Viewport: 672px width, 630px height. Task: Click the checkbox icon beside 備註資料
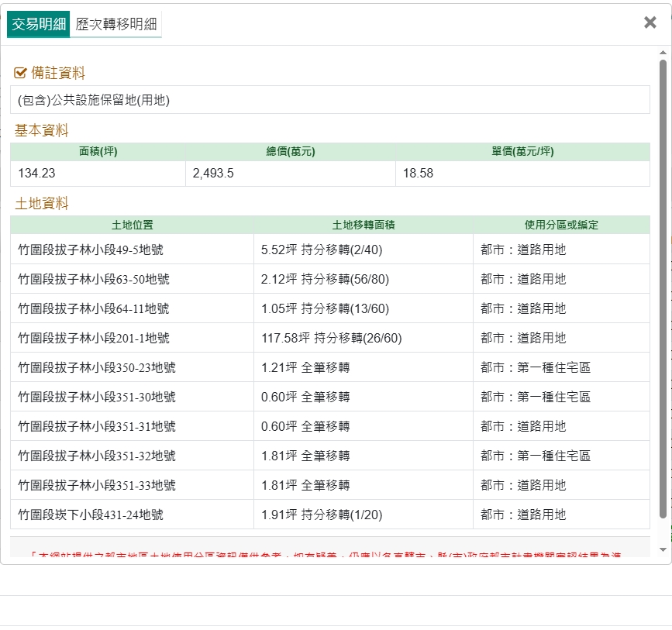pyautogui.click(x=21, y=74)
